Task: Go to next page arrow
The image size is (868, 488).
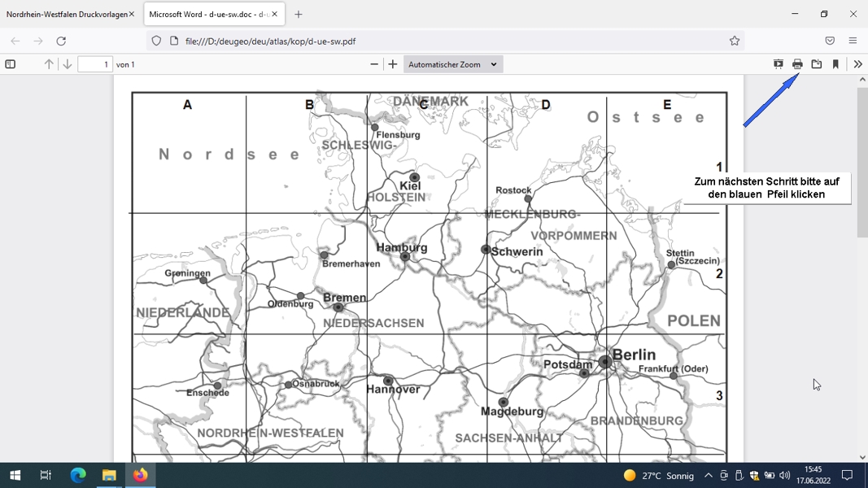Action: (67, 64)
